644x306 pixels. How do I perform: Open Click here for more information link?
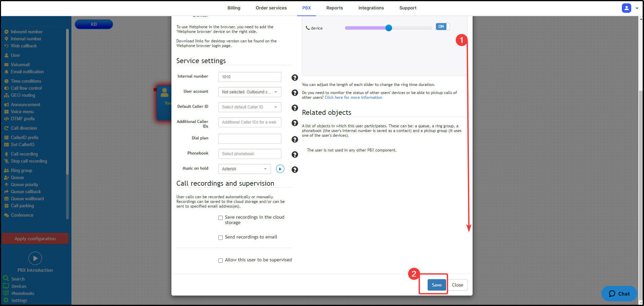(x=353, y=97)
